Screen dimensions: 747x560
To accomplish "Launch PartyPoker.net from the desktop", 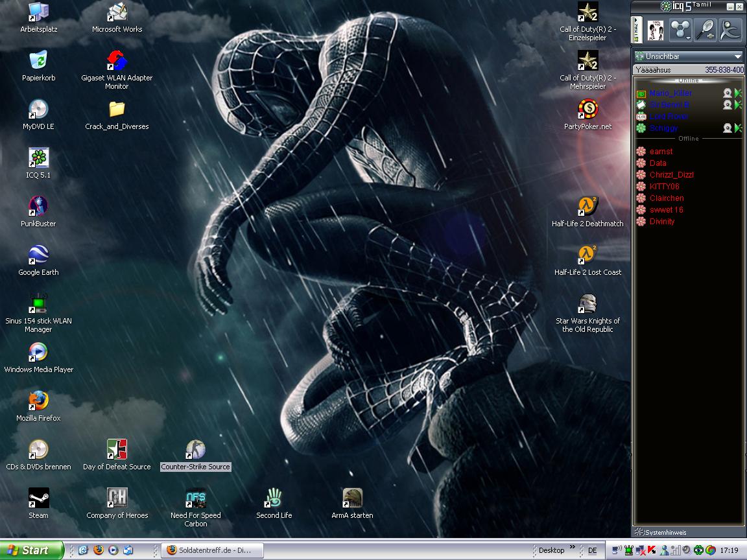I will pos(587,110).
